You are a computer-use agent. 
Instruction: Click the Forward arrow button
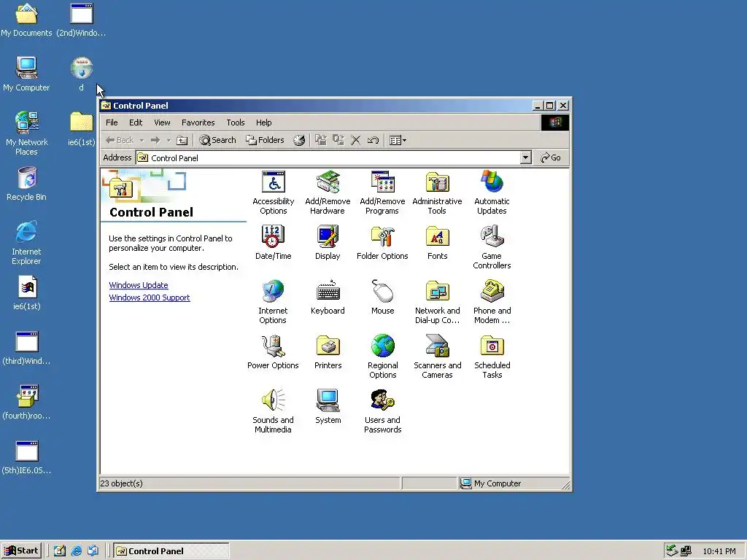click(x=155, y=140)
